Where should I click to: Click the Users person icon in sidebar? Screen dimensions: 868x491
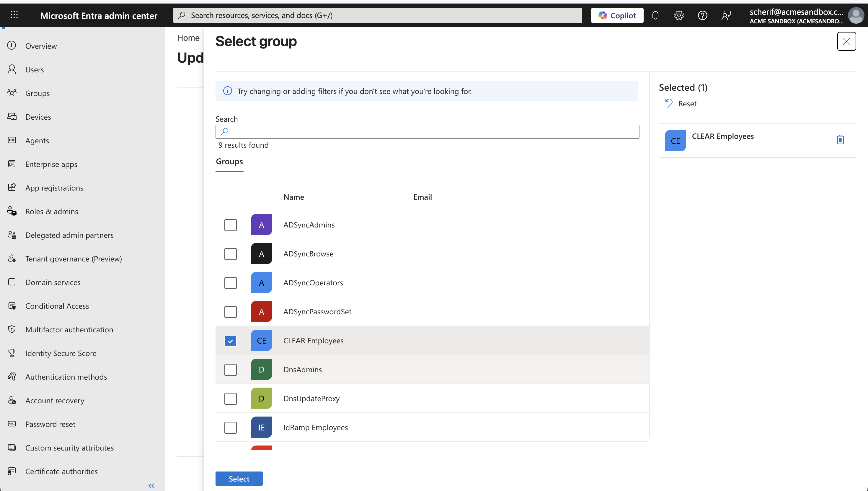tap(12, 69)
